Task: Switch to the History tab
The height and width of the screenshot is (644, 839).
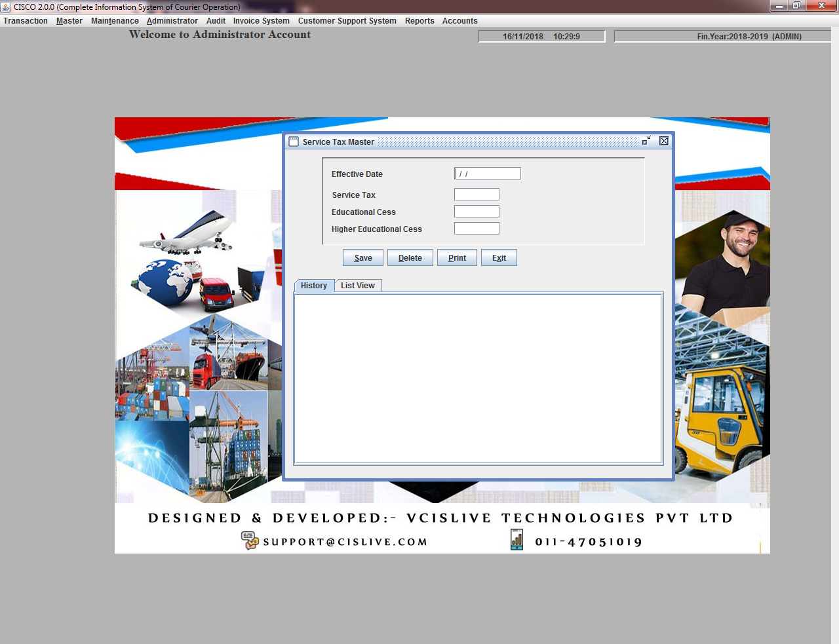Action: point(314,286)
